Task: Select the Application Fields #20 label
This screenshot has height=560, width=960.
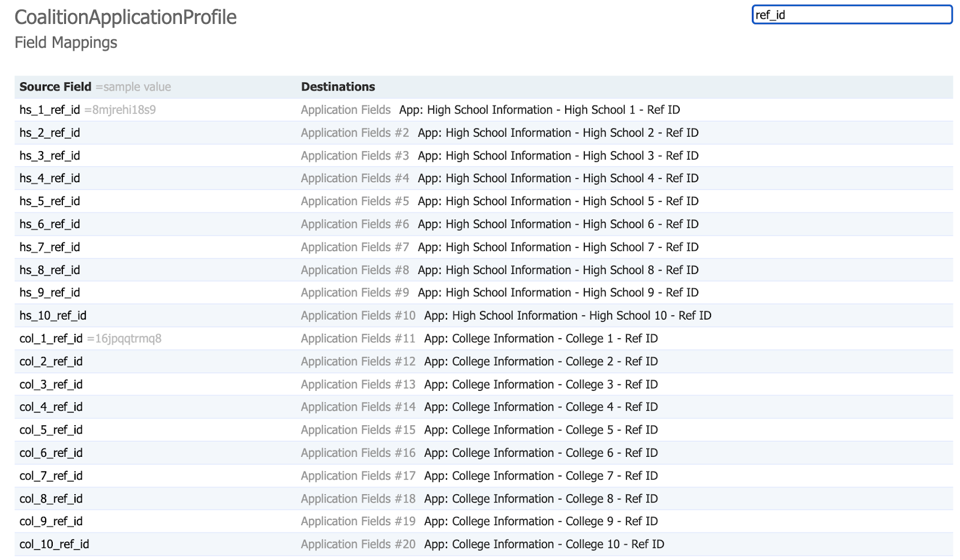Action: [x=358, y=544]
